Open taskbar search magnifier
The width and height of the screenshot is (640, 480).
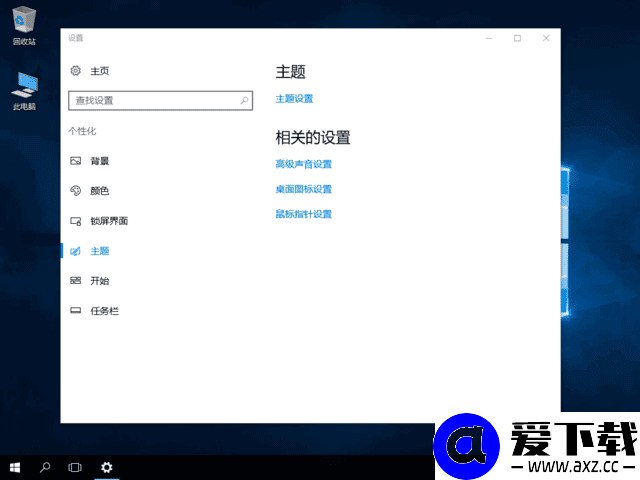45,467
